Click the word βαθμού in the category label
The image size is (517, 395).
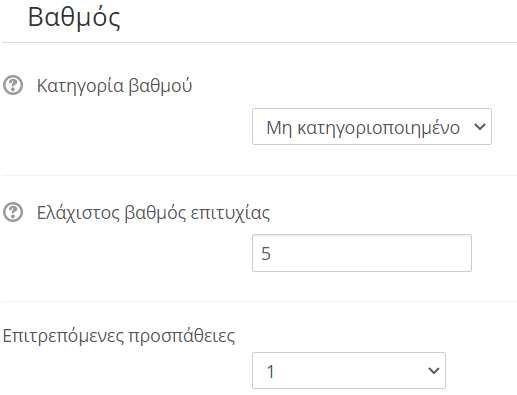[160, 86]
